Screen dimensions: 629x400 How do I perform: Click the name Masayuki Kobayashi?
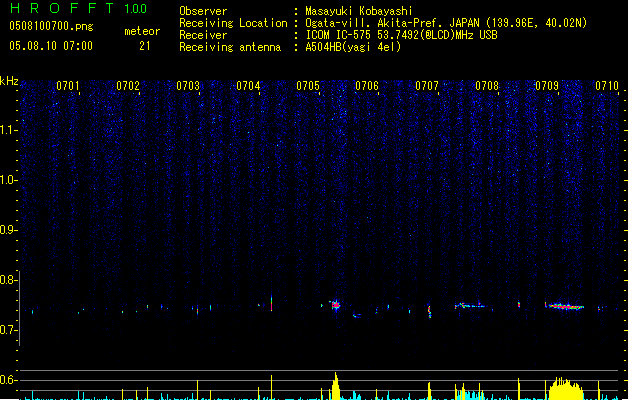[x=359, y=11]
